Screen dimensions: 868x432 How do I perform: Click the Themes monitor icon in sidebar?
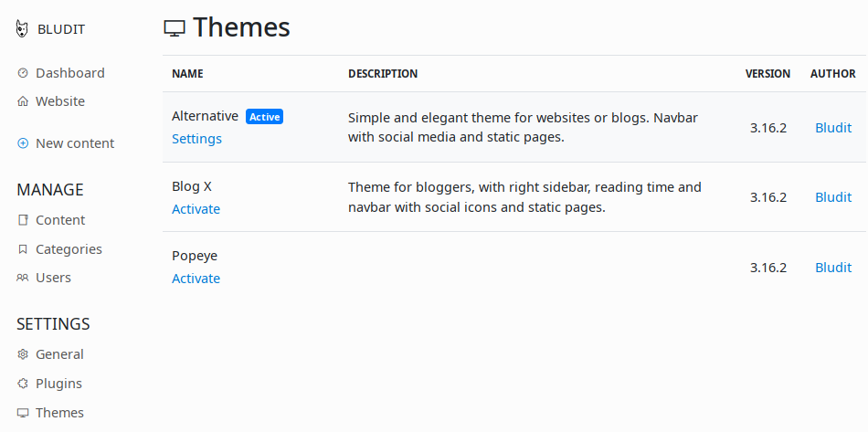click(23, 413)
